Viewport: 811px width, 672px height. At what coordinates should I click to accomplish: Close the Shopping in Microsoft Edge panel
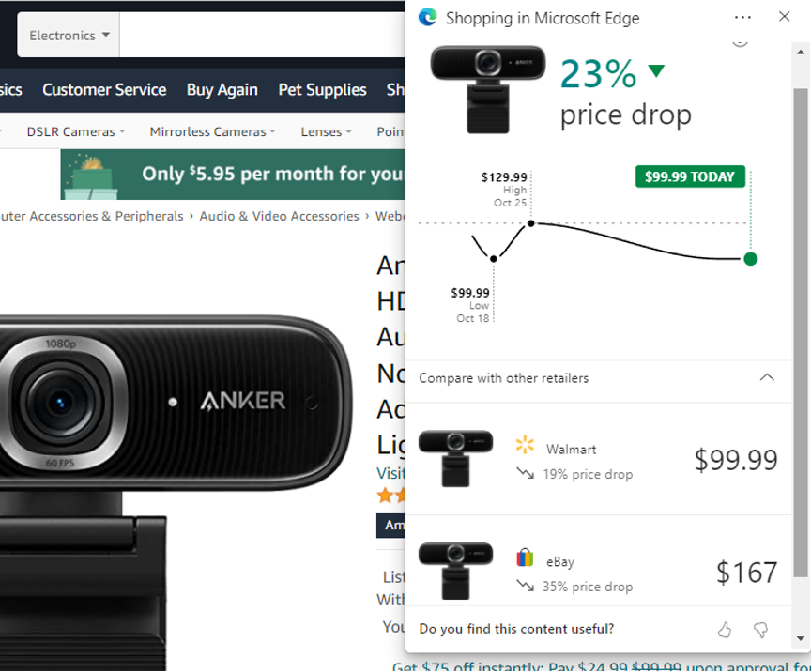tap(784, 17)
